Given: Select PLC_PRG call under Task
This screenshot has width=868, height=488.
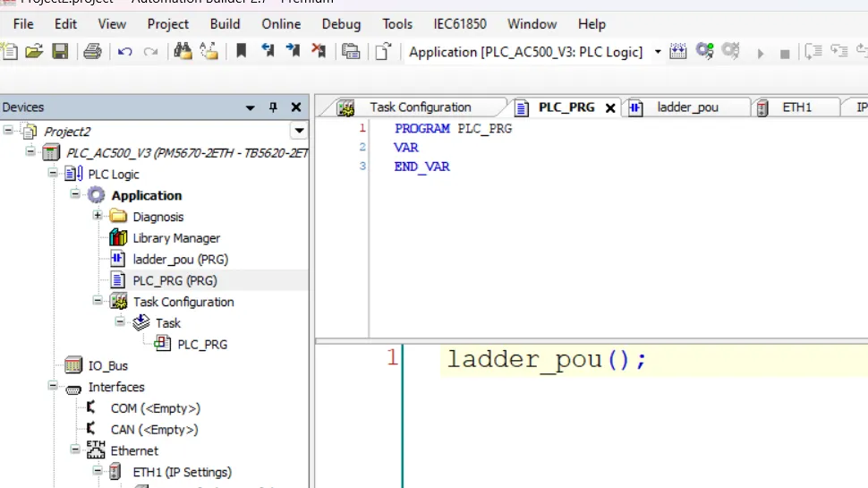Looking at the screenshot, I should coord(202,345).
